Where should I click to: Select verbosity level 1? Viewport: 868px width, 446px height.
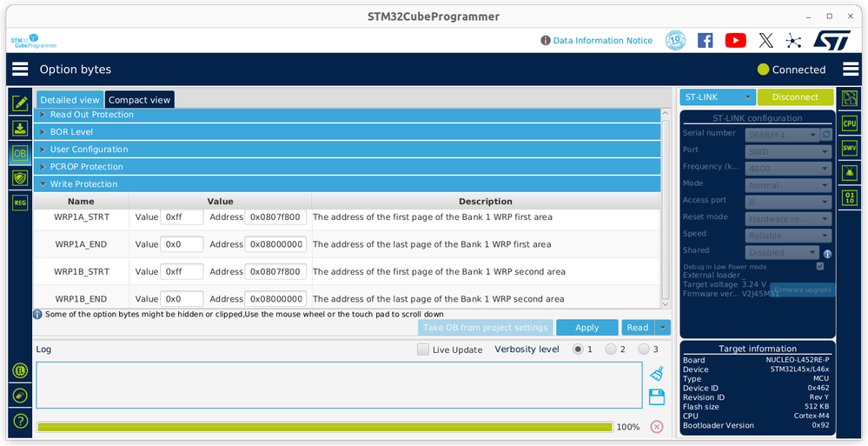pyautogui.click(x=578, y=349)
